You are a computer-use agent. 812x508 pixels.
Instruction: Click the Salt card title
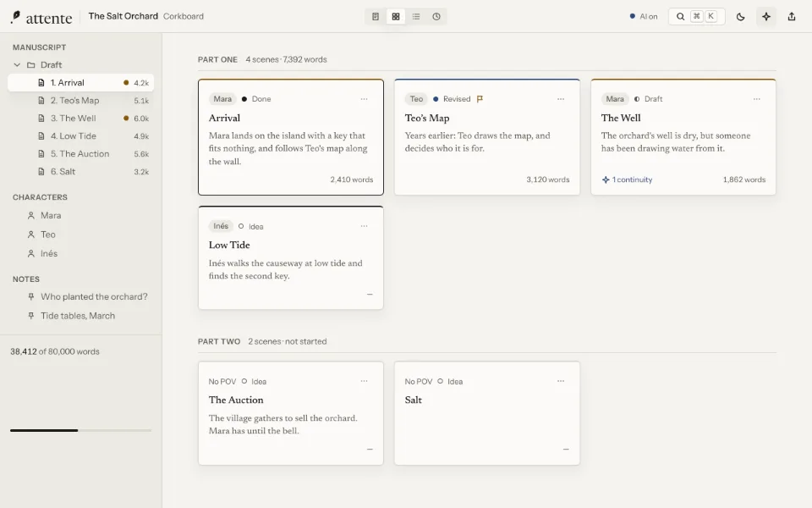click(x=414, y=400)
